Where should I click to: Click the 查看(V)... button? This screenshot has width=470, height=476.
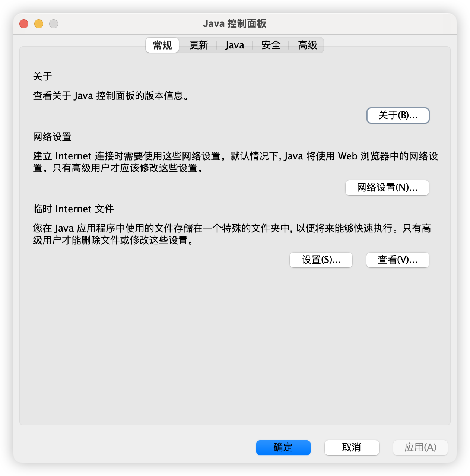pos(398,260)
